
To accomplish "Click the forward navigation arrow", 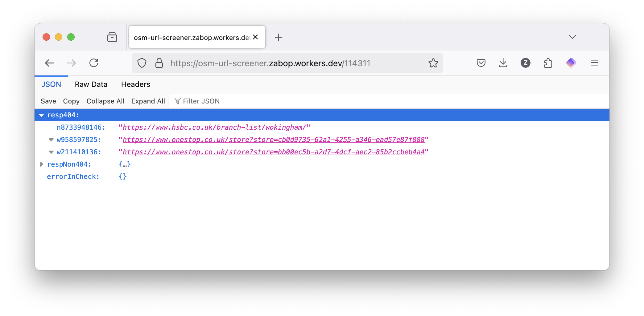I will (72, 63).
